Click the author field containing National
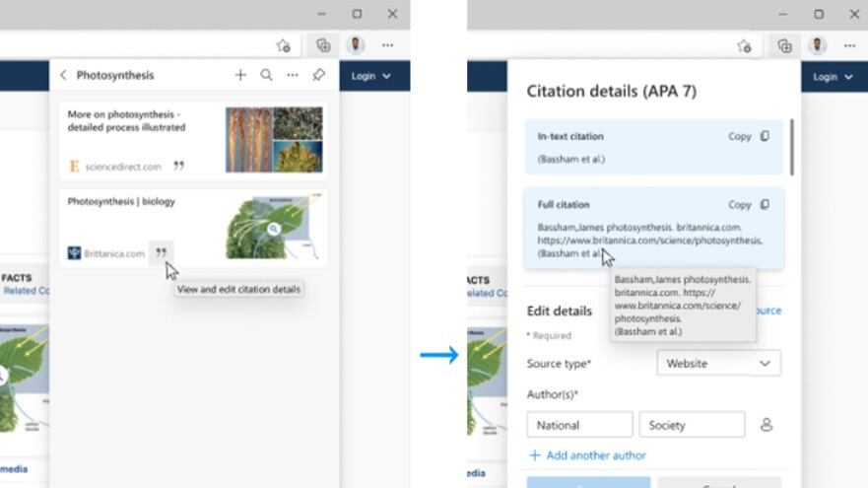Viewport: 868px width, 488px height. point(579,425)
